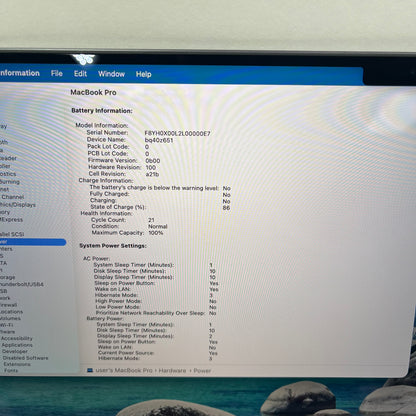Open the Window menu

111,74
